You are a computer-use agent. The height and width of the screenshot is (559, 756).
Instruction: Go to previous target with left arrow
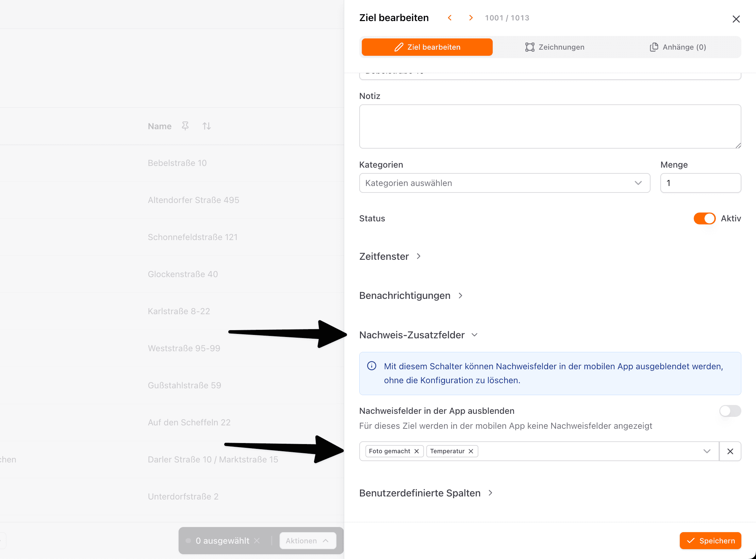pos(450,18)
